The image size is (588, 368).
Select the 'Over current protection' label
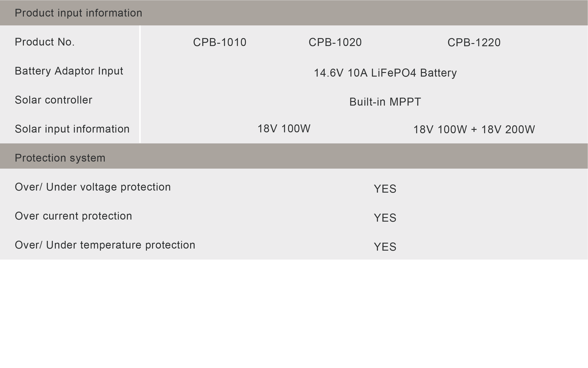pyautogui.click(x=73, y=216)
